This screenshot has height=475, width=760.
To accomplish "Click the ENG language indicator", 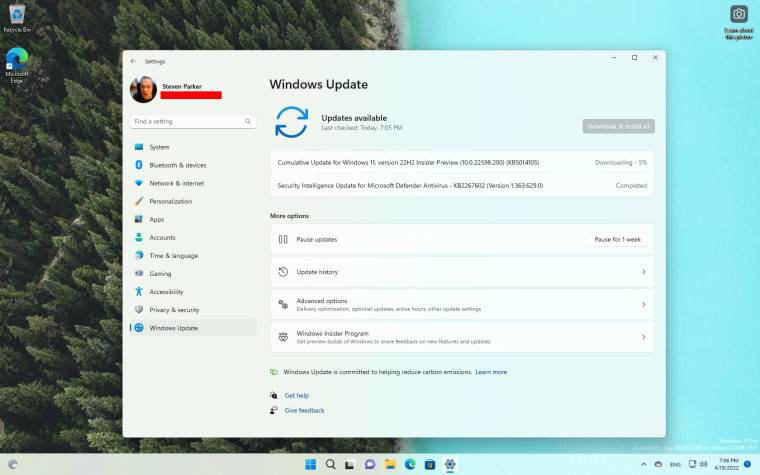I will [675, 464].
